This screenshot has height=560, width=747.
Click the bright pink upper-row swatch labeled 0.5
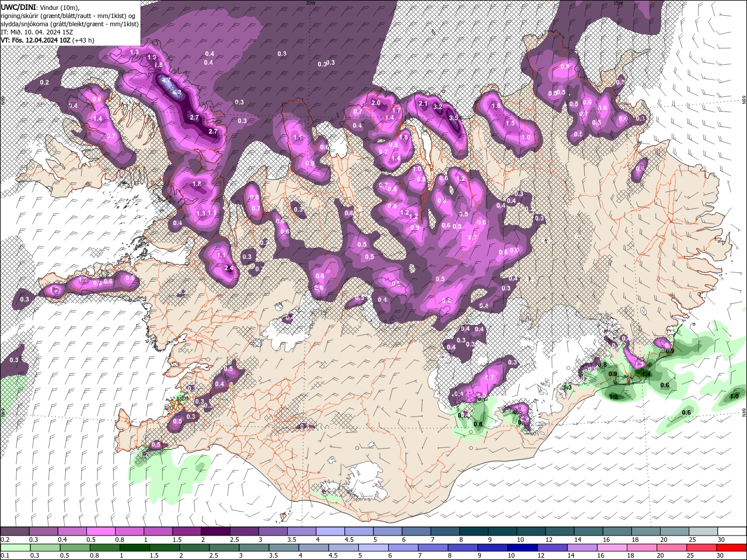click(100, 531)
